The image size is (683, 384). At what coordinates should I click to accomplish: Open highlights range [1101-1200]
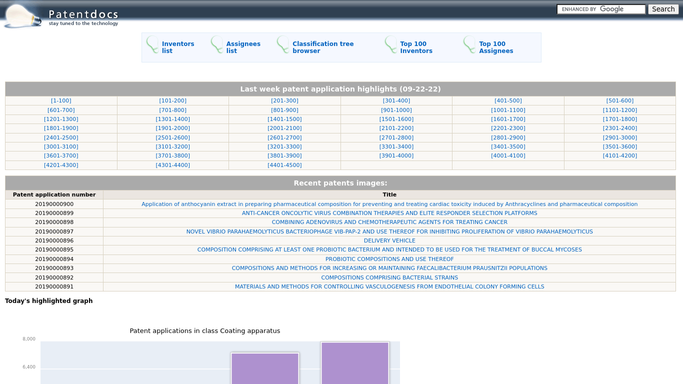pyautogui.click(x=620, y=110)
